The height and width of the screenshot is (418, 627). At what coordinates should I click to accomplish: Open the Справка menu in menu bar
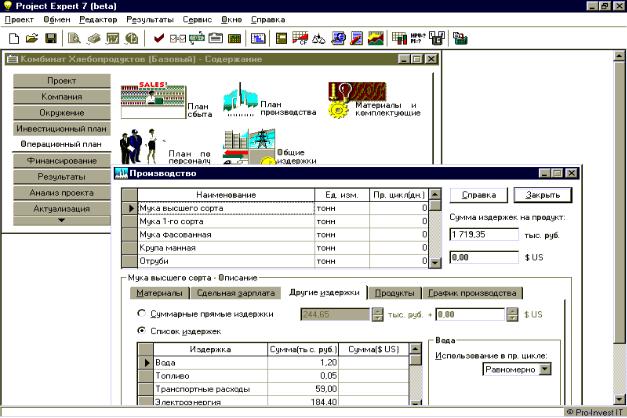pos(268,20)
